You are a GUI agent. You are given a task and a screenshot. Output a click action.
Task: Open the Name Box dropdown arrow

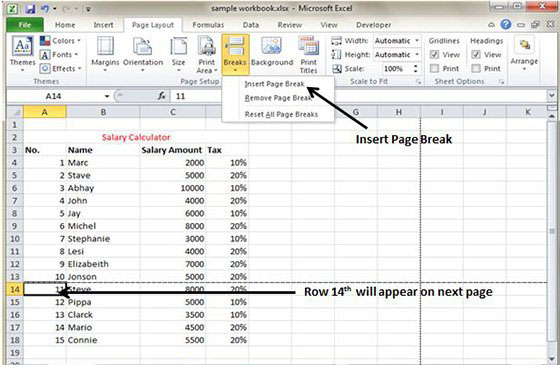pyautogui.click(x=106, y=96)
